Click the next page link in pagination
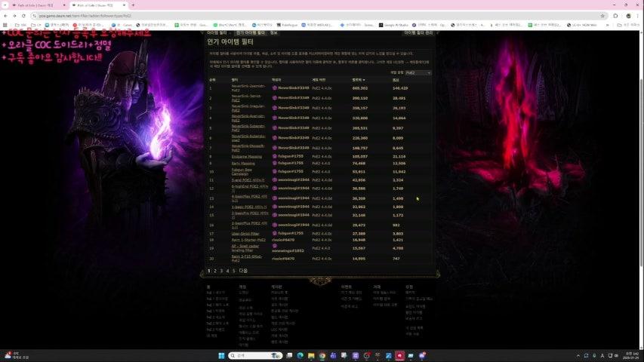The width and height of the screenshot is (644, 362). (243, 270)
